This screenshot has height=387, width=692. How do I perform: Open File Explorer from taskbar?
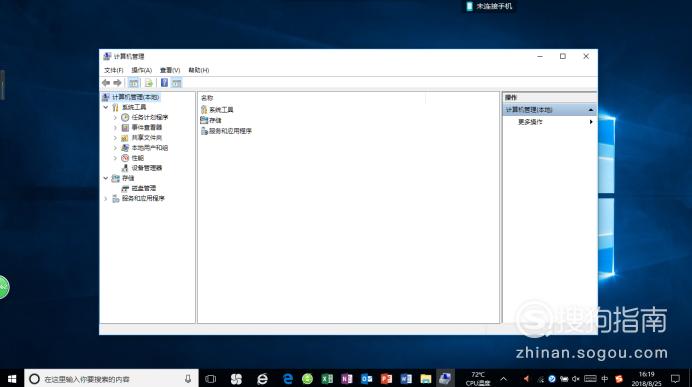coord(426,379)
